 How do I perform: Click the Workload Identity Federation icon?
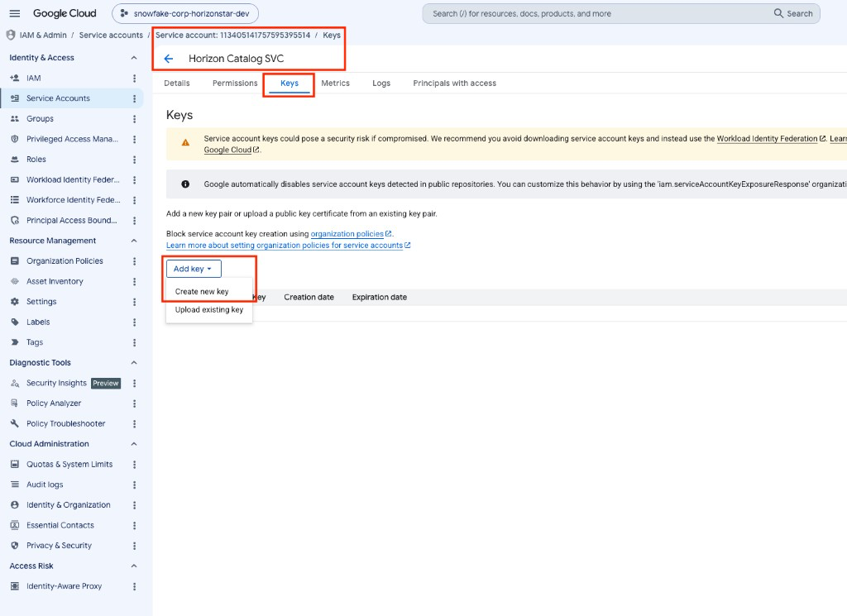click(x=15, y=179)
